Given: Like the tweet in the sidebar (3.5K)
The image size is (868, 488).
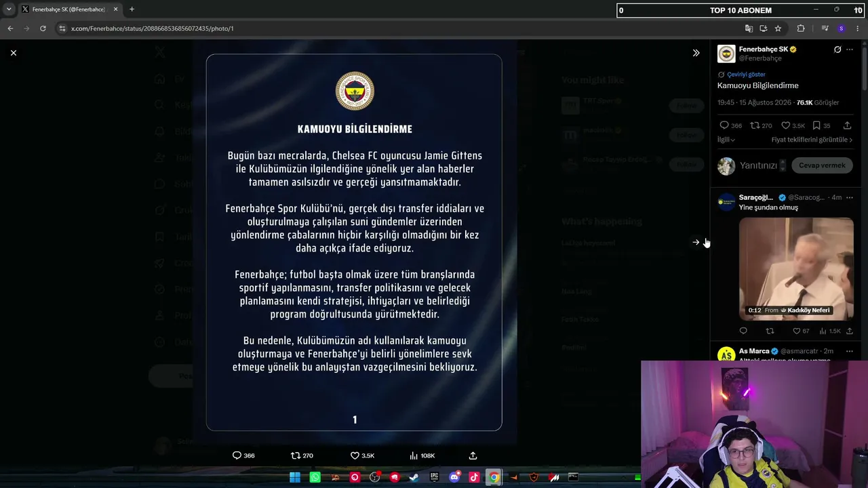Looking at the screenshot, I should [x=785, y=125].
